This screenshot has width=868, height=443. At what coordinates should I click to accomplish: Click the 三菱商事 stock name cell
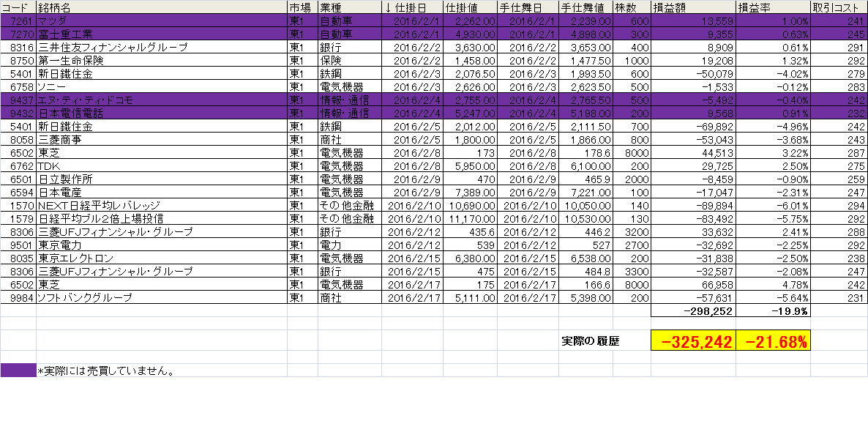tap(162, 140)
